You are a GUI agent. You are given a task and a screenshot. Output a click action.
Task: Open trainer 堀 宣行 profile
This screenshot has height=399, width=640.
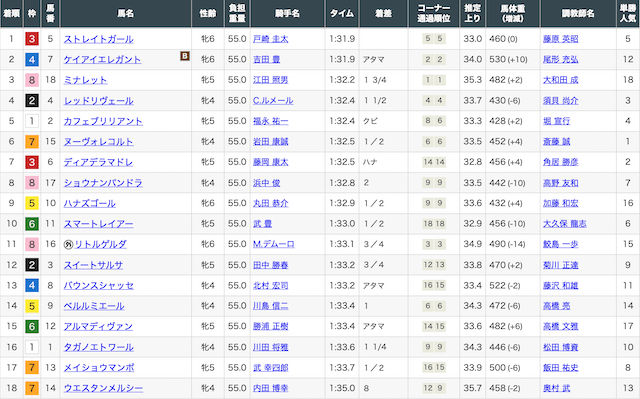point(556,121)
